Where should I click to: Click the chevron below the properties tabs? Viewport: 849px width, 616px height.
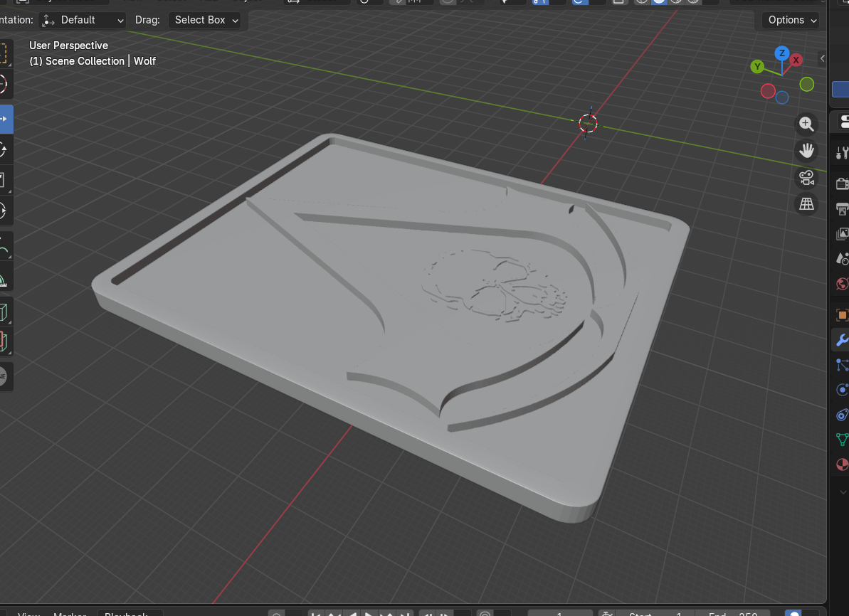point(843,492)
